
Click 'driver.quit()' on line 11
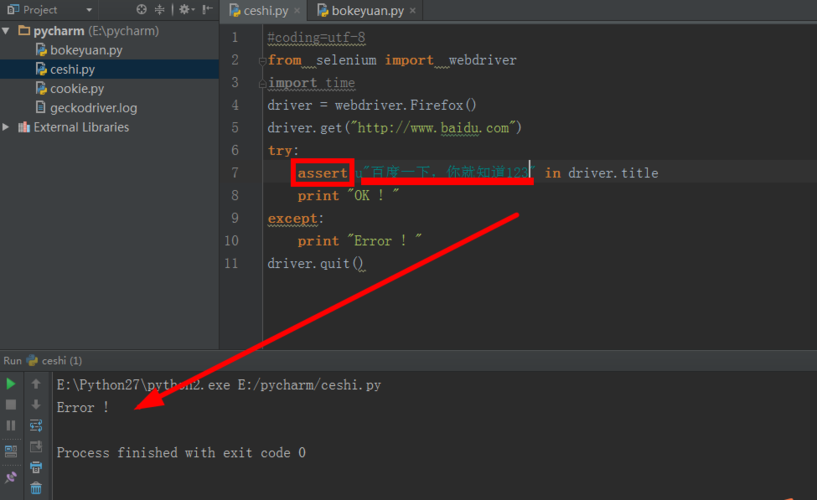tap(315, 264)
